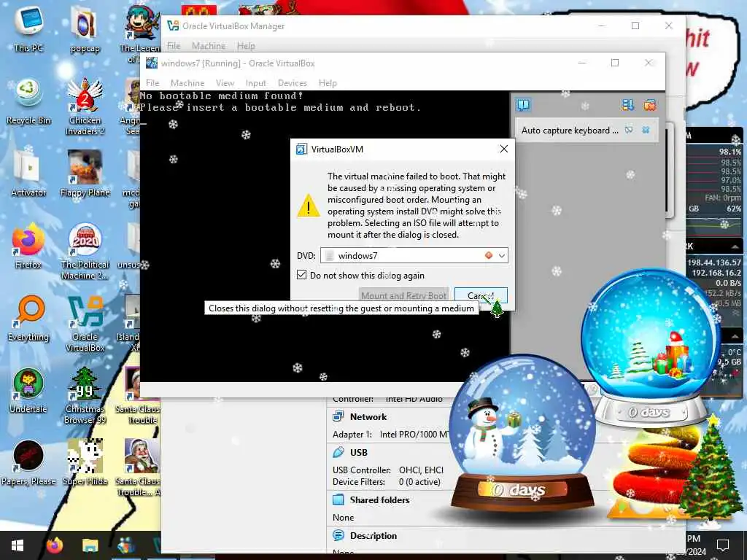Viewport: 747px width, 560px height.
Task: Open the Help menu in windows7 VM window
Action: tap(328, 83)
